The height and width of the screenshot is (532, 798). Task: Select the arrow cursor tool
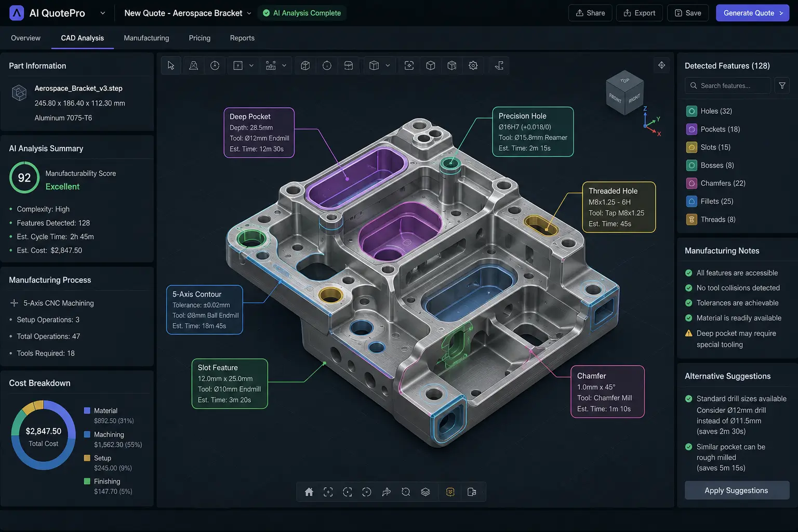[171, 65]
